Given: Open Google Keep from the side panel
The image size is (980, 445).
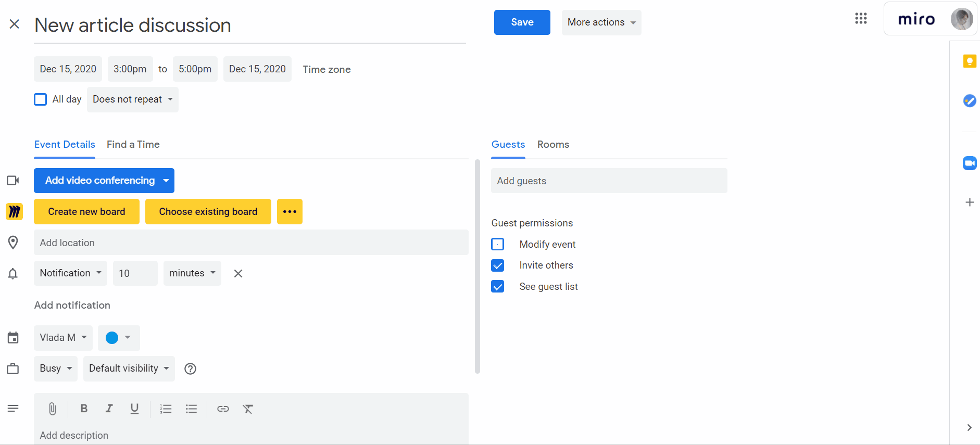Looking at the screenshot, I should pyautogui.click(x=969, y=61).
